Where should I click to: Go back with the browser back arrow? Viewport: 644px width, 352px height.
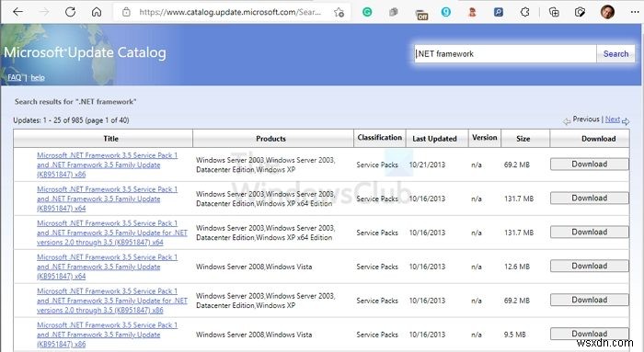[17, 12]
